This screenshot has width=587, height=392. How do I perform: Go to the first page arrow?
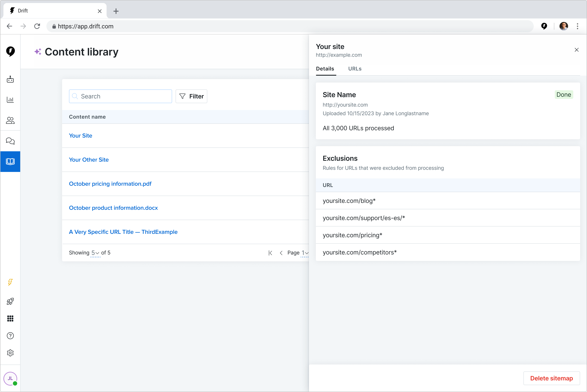click(270, 253)
